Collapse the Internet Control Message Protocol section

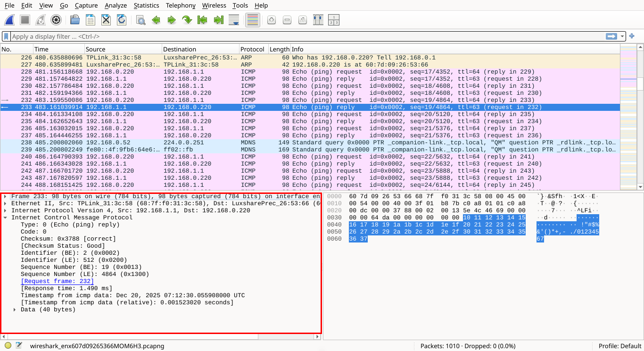(x=6, y=217)
